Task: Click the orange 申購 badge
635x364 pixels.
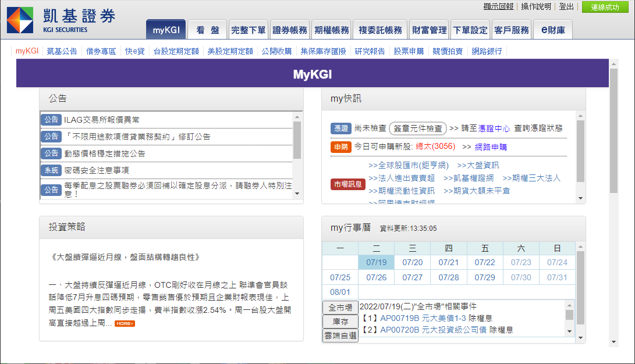Action: 340,147
